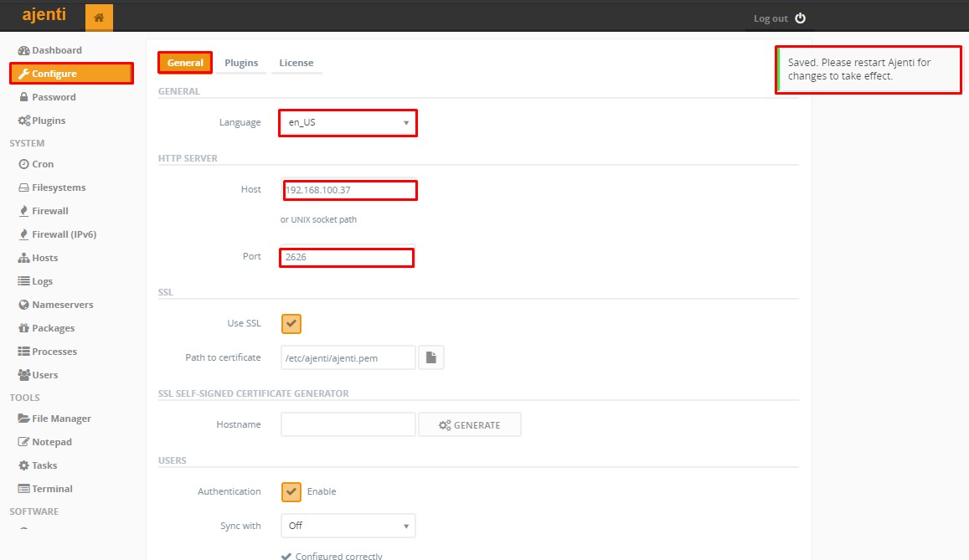969x560 pixels.
Task: Browse for certificate file icon
Action: (431, 357)
